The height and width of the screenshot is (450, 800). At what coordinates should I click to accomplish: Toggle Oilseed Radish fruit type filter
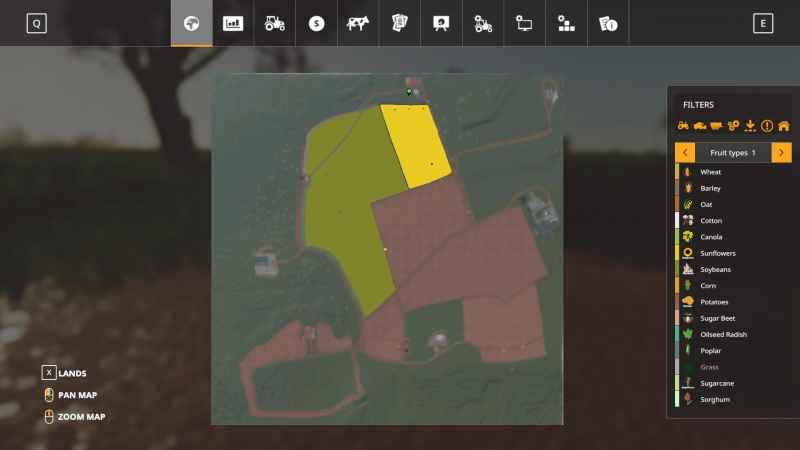733,335
